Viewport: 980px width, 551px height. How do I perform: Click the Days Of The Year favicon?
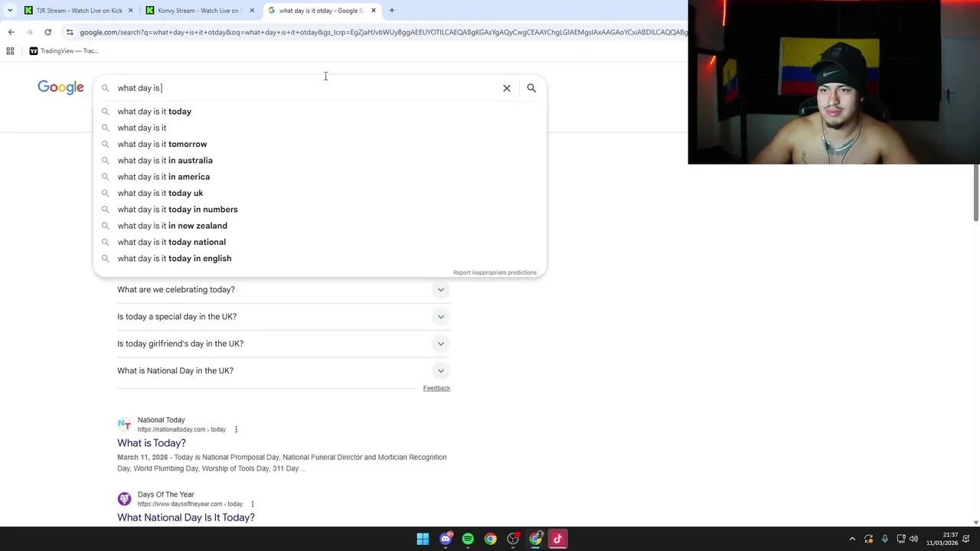[124, 499]
